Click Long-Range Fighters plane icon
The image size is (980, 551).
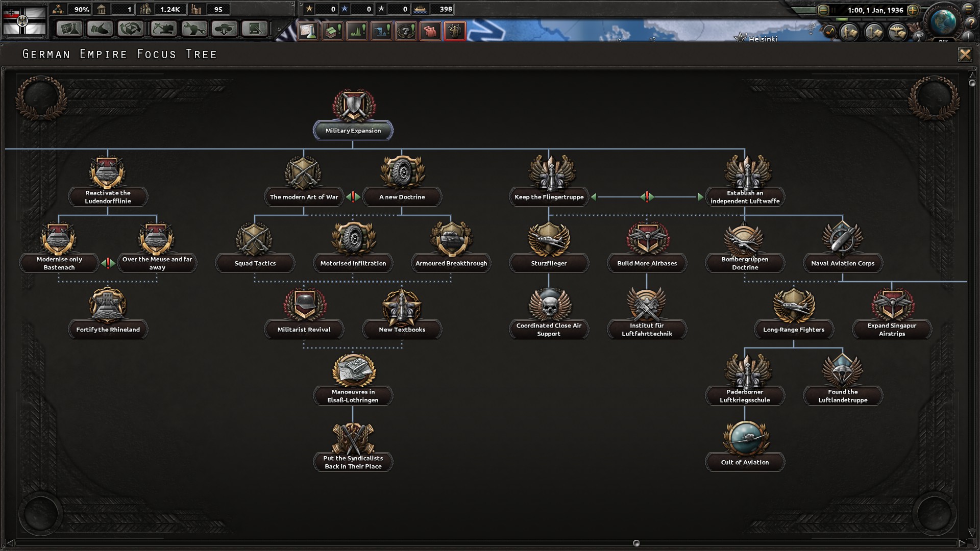794,305
